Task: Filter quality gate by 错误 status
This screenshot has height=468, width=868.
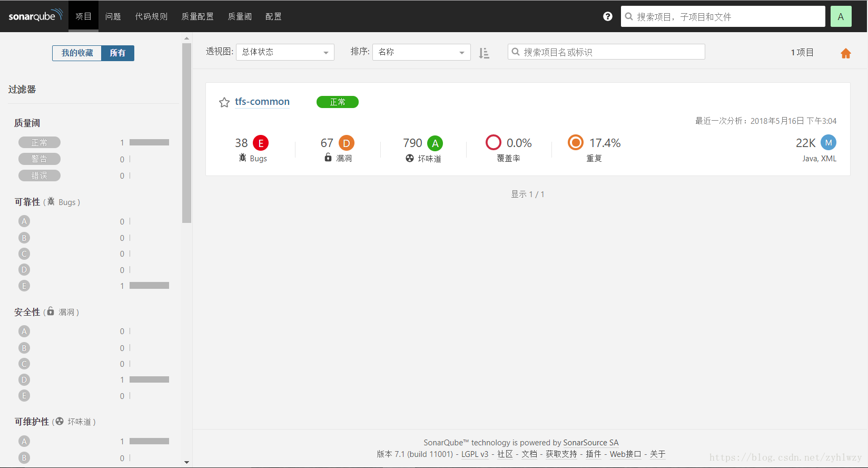Action: [x=40, y=175]
